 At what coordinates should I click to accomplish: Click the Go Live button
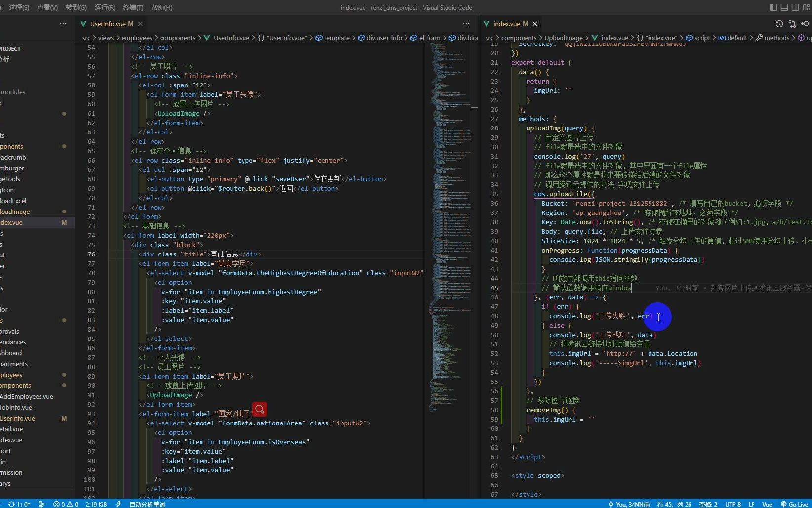pos(794,504)
